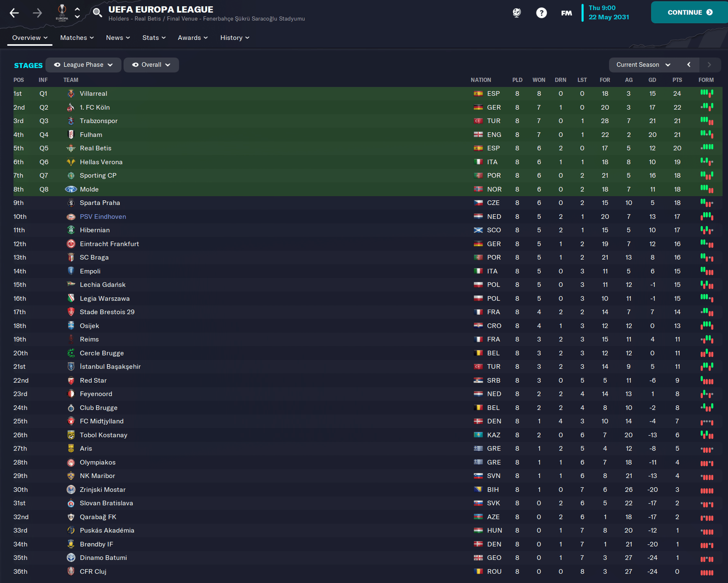The image size is (728, 583).
Task: Go to previous season with left chevron
Action: pos(689,65)
